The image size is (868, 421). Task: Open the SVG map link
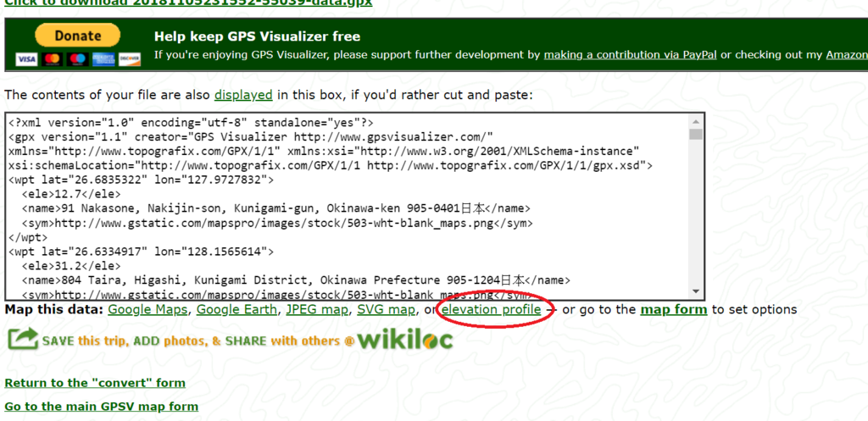[x=386, y=309]
